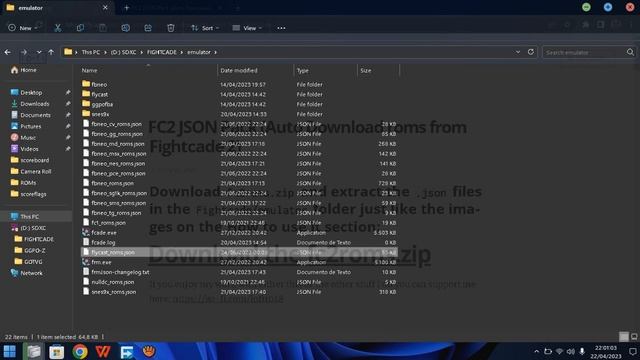Open the clock and date flyout
The image size is (640, 360).
tap(606, 351)
